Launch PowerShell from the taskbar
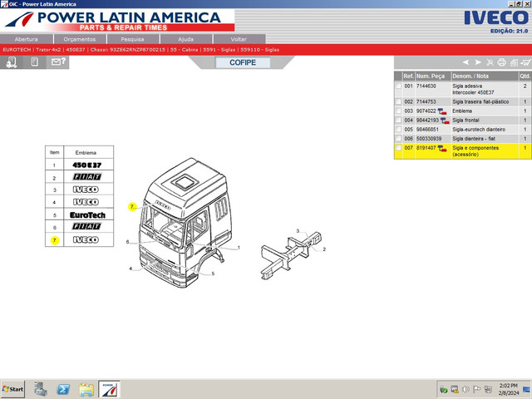532x399 pixels. (x=63, y=389)
